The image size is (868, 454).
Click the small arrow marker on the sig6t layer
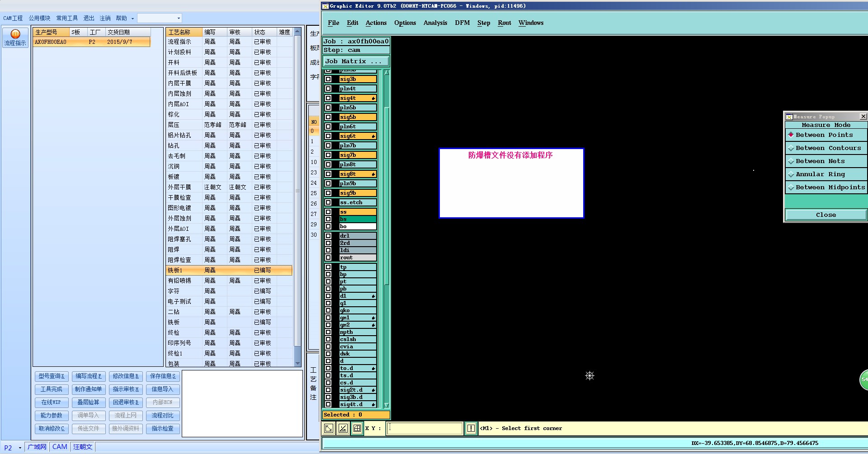click(373, 136)
